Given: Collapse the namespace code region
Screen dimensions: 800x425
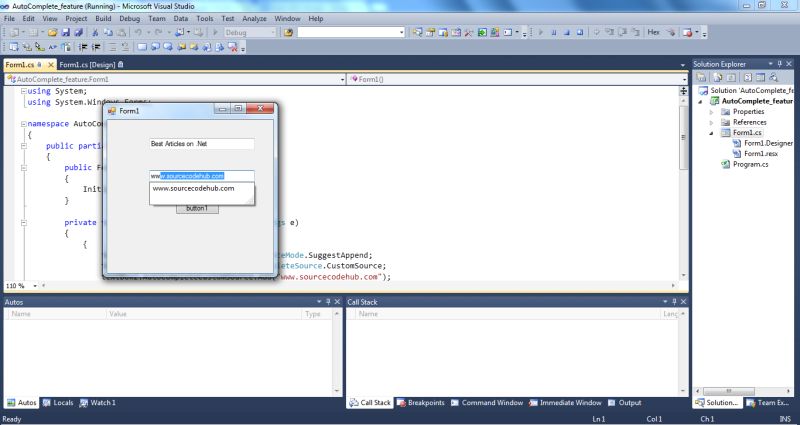Looking at the screenshot, I should (x=23, y=124).
